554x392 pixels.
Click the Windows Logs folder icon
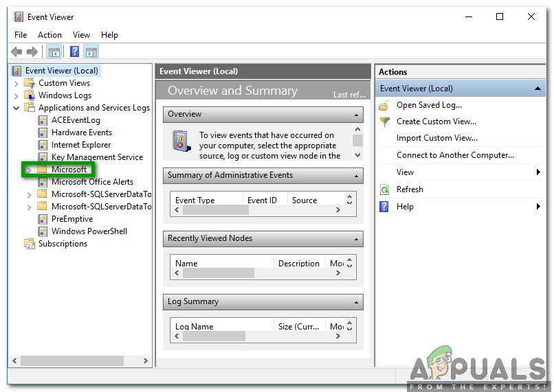[x=30, y=95]
